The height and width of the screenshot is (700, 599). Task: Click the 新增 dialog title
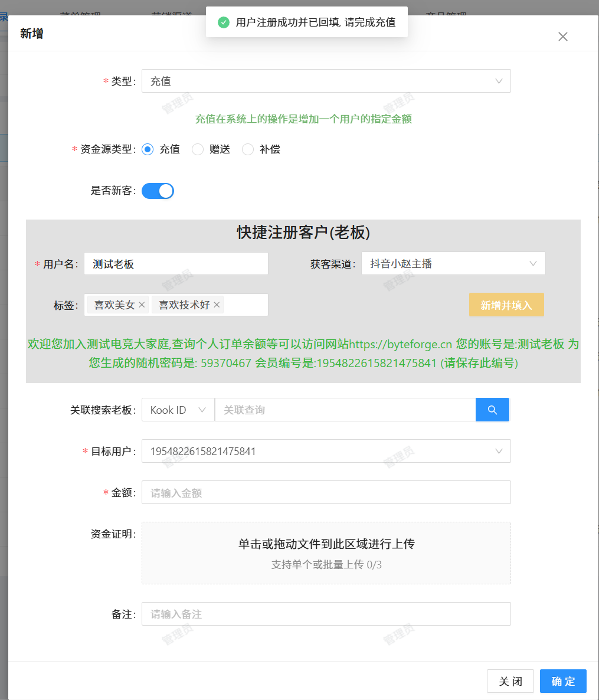(x=32, y=34)
